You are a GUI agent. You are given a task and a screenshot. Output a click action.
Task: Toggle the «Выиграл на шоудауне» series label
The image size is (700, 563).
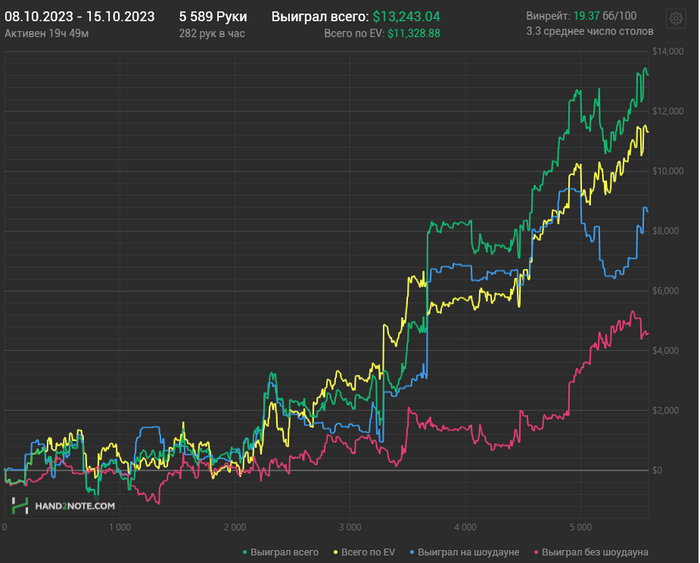click(468, 552)
